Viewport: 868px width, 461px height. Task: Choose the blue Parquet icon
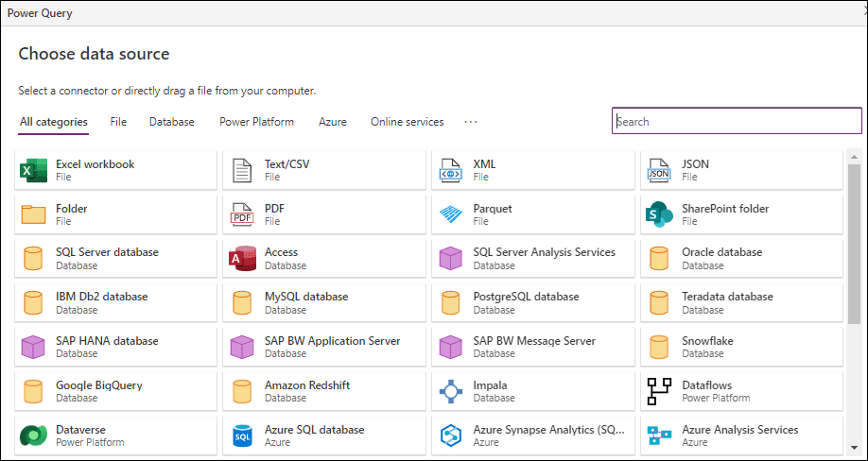pyautogui.click(x=451, y=214)
